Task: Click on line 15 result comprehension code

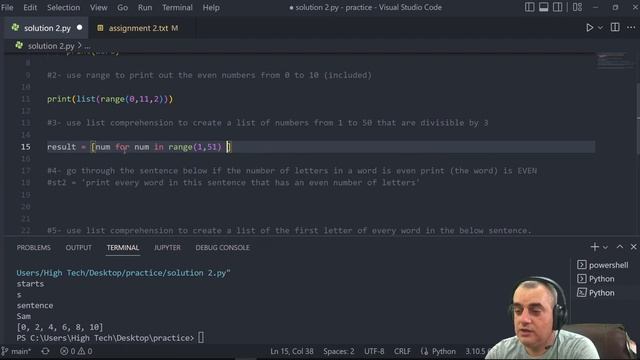Action: click(139, 147)
